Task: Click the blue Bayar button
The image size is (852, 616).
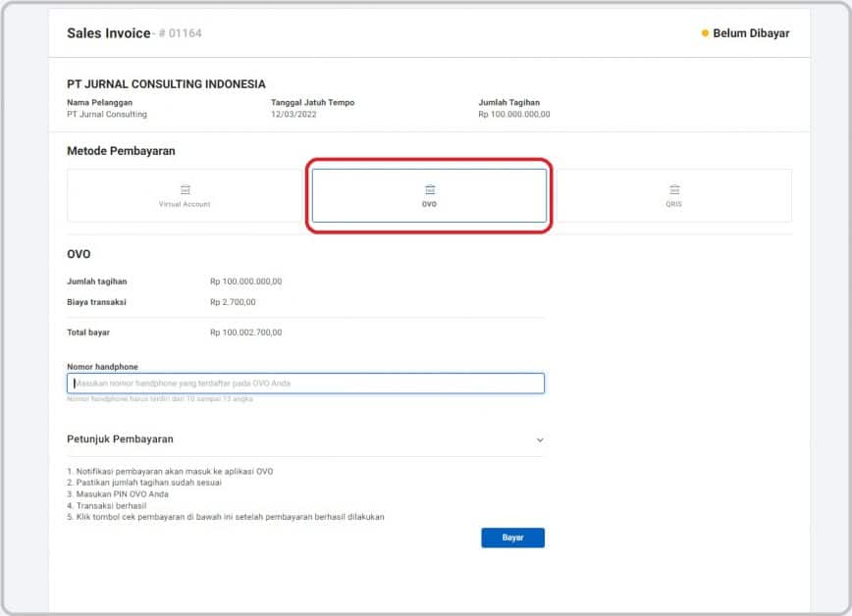Action: pos(512,538)
